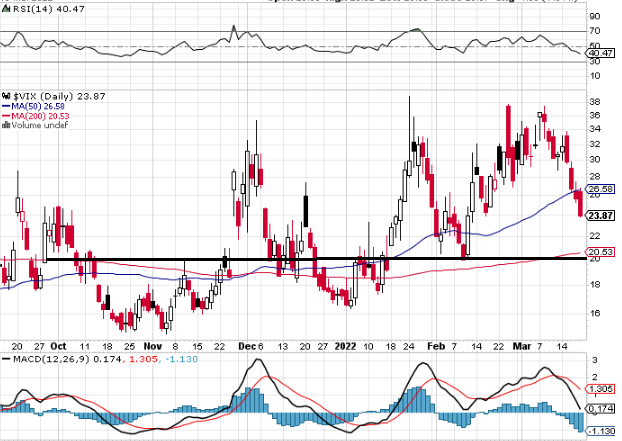This screenshot has width=622, height=441.
Task: Click the RSI indicator icon
Action: pos(7,8)
